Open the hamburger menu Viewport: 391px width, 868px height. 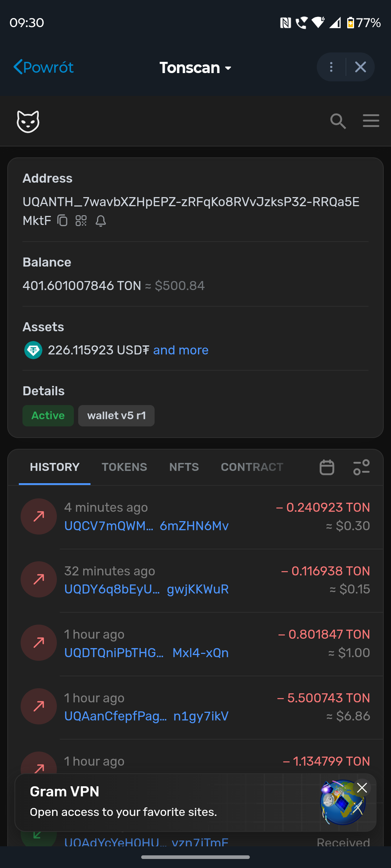click(x=371, y=121)
